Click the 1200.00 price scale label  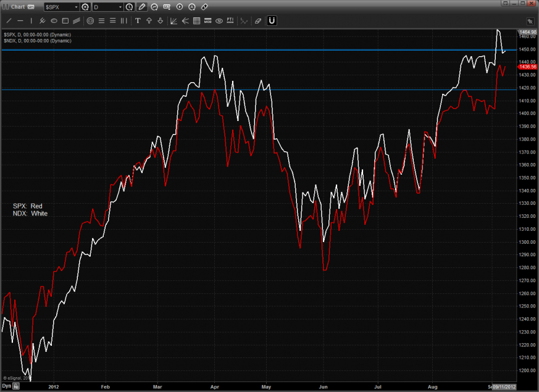[x=527, y=370]
